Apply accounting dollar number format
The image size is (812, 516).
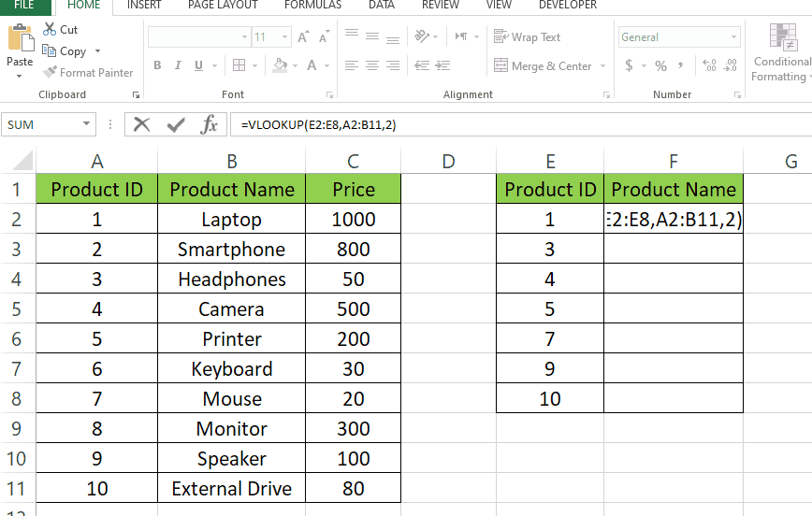click(629, 65)
